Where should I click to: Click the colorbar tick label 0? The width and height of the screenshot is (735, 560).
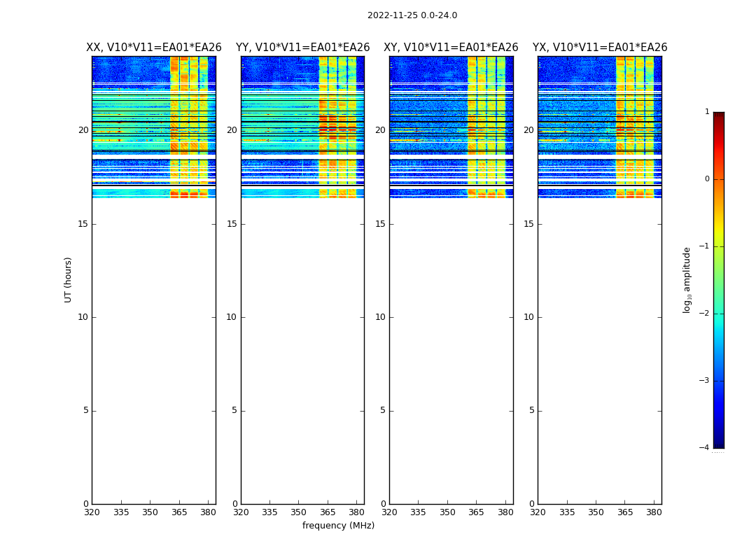coord(707,179)
